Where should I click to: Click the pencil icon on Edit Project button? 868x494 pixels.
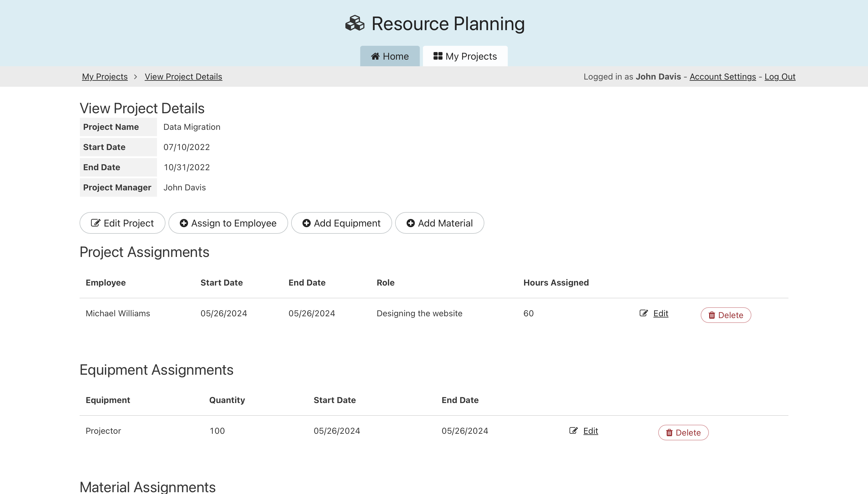pos(95,223)
